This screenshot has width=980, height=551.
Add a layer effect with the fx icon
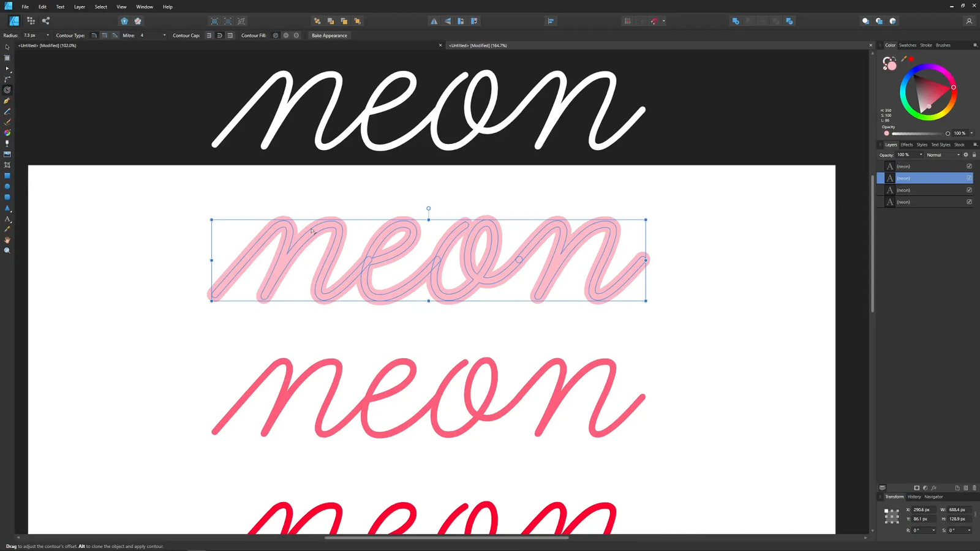click(x=933, y=488)
